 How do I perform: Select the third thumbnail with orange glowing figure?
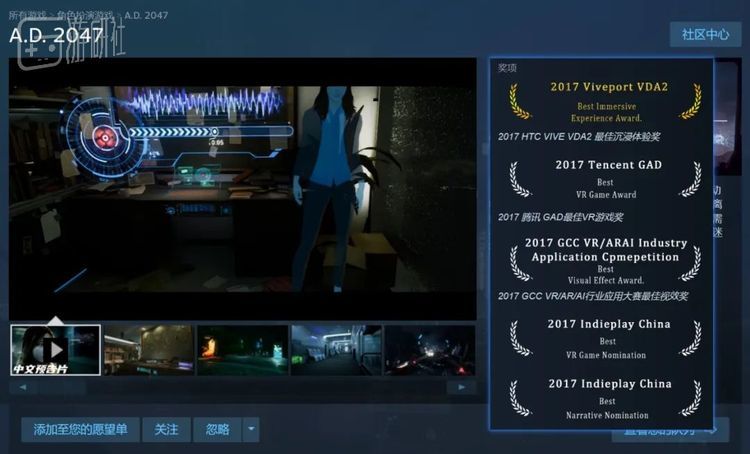(x=243, y=350)
